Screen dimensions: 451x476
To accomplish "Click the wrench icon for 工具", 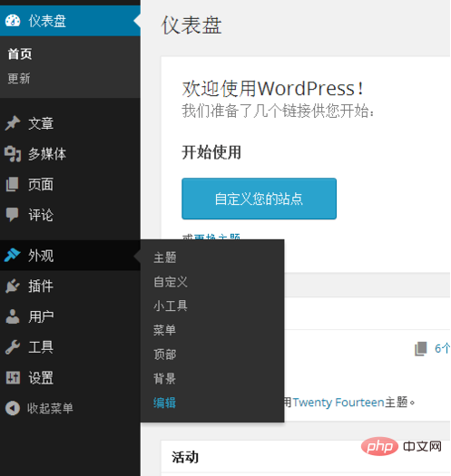I will click(13, 347).
